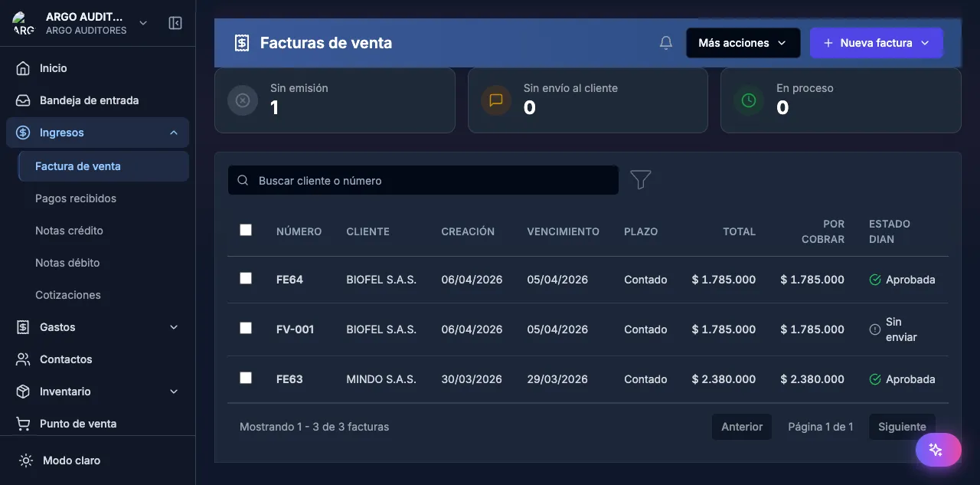
Task: Open the notification bell
Action: tap(665, 42)
